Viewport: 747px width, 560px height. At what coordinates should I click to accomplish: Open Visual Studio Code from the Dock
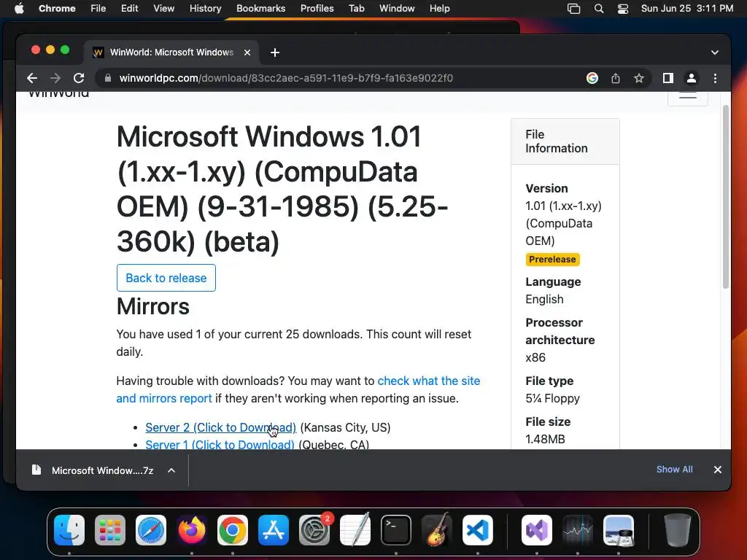point(478,530)
